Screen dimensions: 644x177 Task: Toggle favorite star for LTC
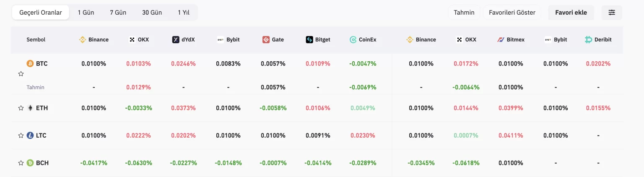[21, 135]
